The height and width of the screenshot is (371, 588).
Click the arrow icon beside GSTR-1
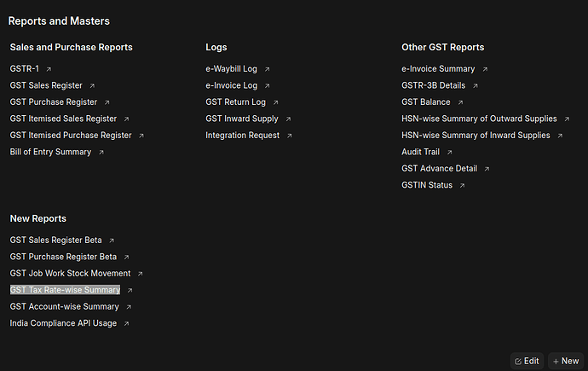[x=49, y=69]
